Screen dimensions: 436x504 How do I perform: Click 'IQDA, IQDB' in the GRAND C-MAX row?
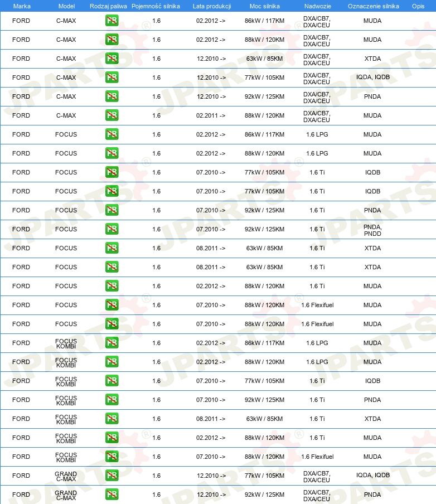[x=373, y=475]
